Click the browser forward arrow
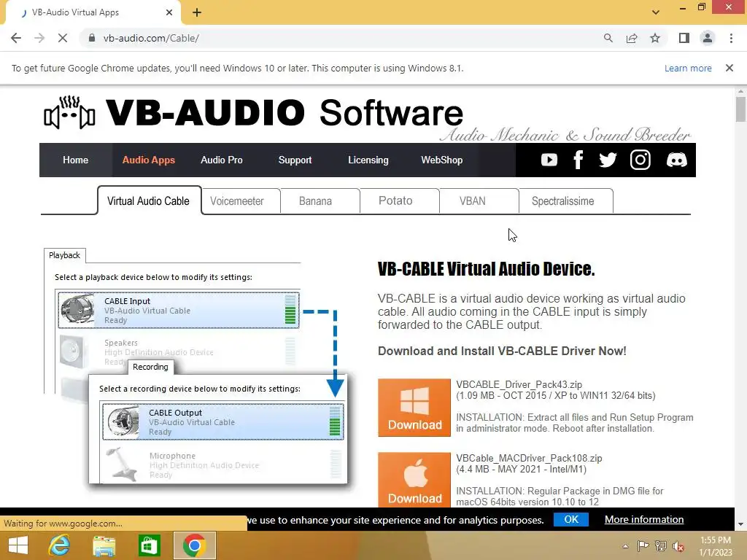This screenshot has height=560, width=747. 39,38
